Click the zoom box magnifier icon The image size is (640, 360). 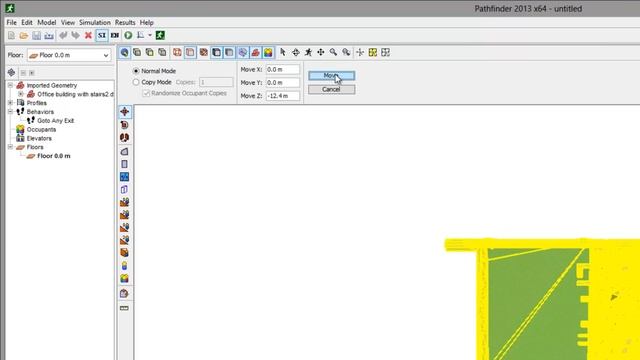[x=346, y=52]
